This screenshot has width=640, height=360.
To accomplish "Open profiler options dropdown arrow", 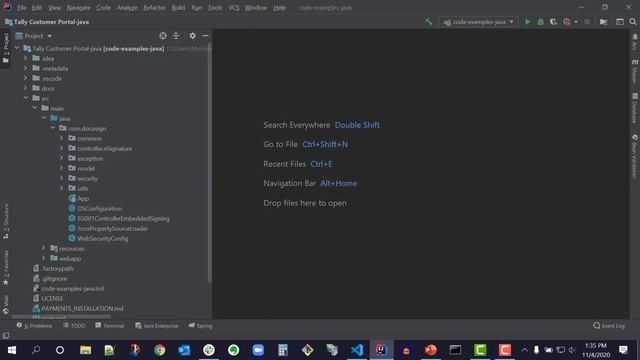I will click(576, 22).
